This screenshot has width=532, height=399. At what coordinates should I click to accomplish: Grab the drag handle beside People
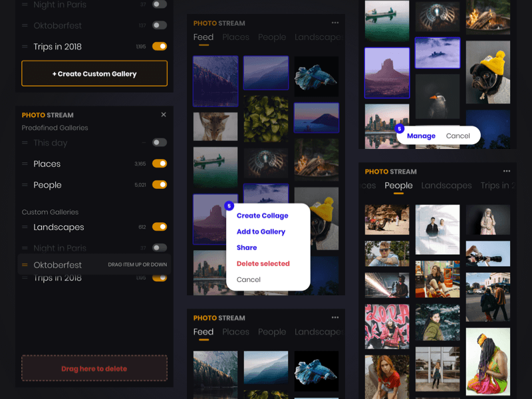pos(25,185)
